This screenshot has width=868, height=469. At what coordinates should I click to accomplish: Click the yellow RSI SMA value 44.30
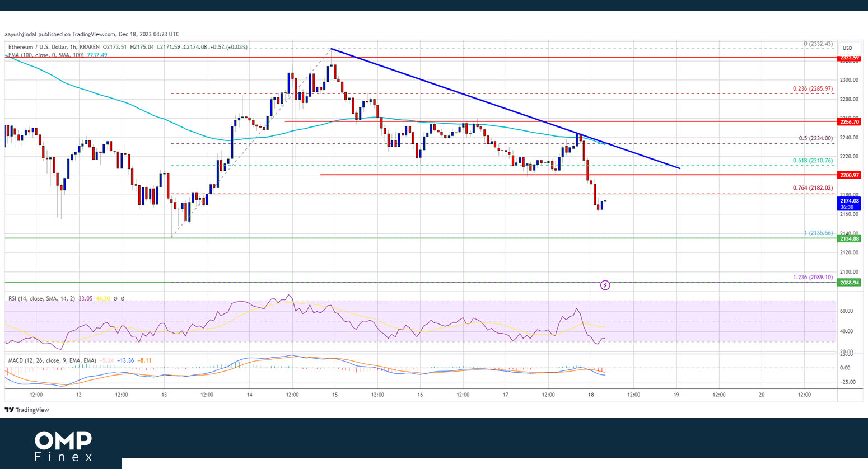(102, 299)
